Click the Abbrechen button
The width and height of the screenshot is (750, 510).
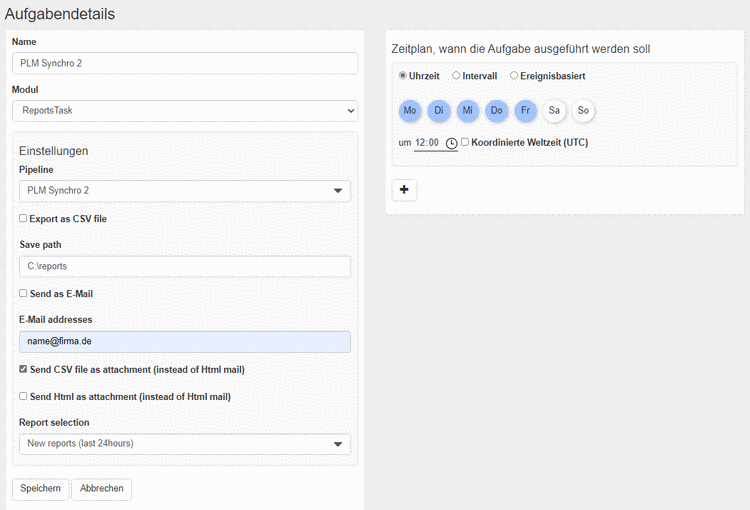[101, 489]
